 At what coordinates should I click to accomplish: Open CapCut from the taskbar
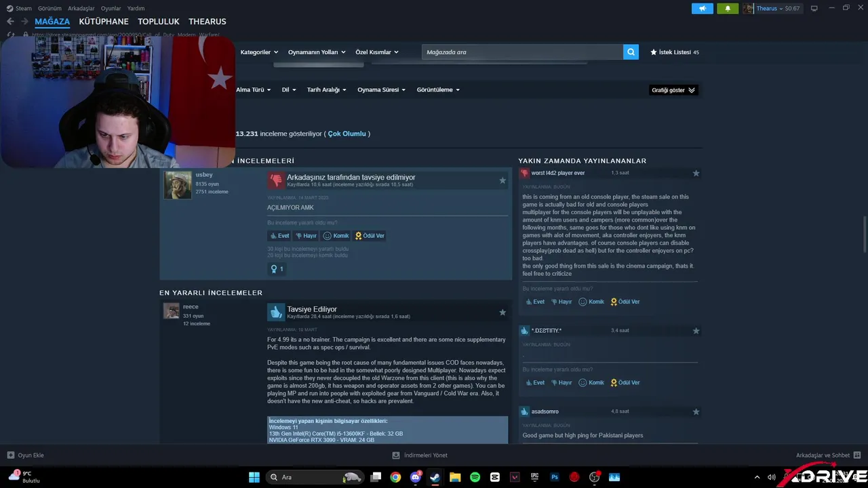[x=495, y=477]
